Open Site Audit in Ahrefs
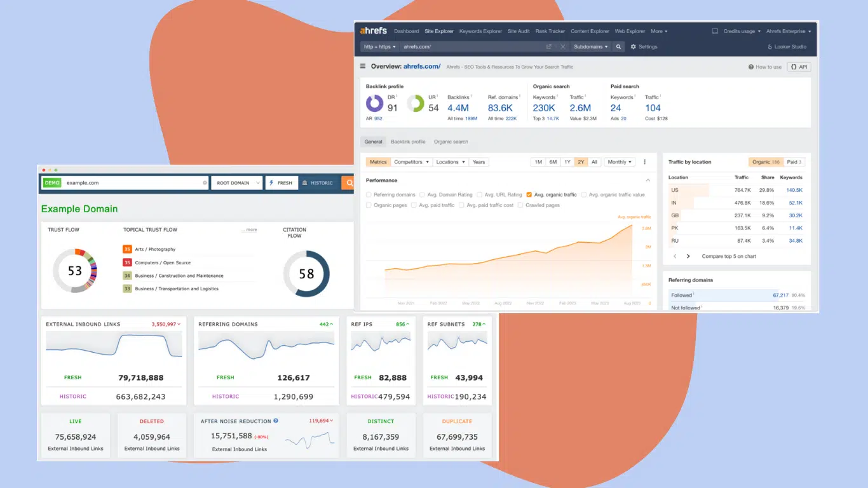Viewport: 868px width, 488px height. pos(519,31)
